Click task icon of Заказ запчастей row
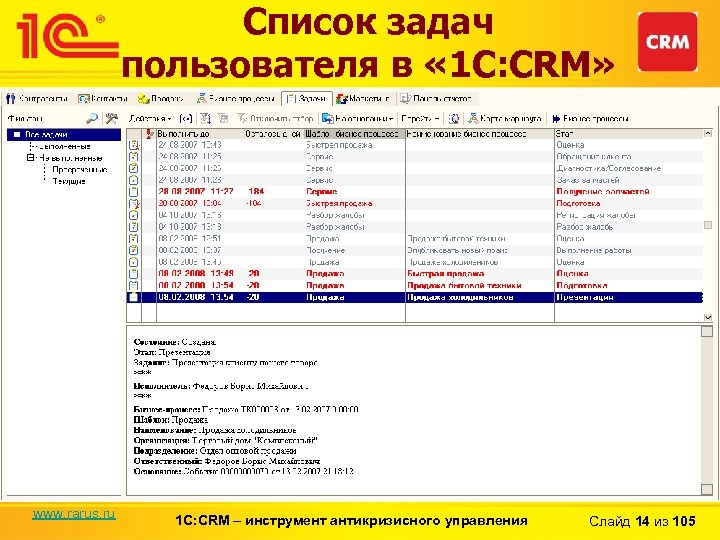The width and height of the screenshot is (720, 540). tap(133, 180)
